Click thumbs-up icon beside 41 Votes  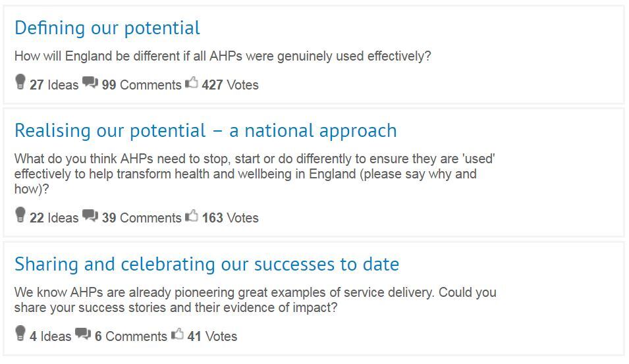pyautogui.click(x=177, y=334)
